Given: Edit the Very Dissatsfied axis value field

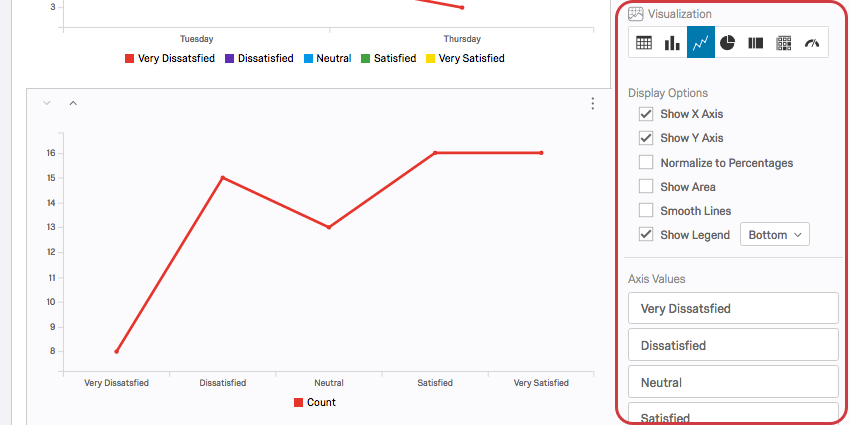Looking at the screenshot, I should click(x=733, y=309).
